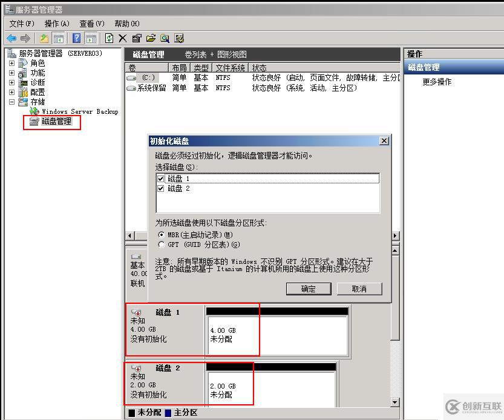Uncheck the 磁盘 2 checkbox in dialog

click(161, 188)
